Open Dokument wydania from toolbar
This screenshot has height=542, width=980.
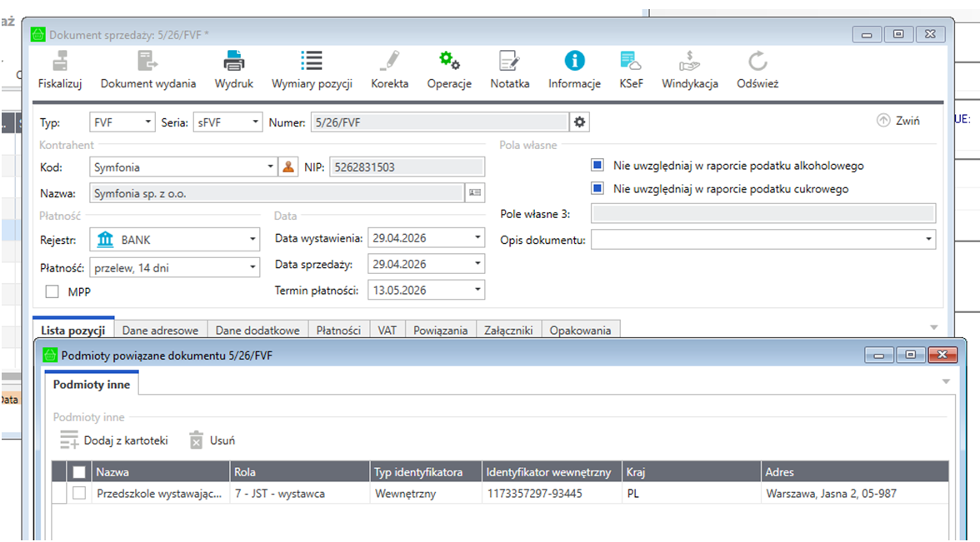click(x=147, y=62)
